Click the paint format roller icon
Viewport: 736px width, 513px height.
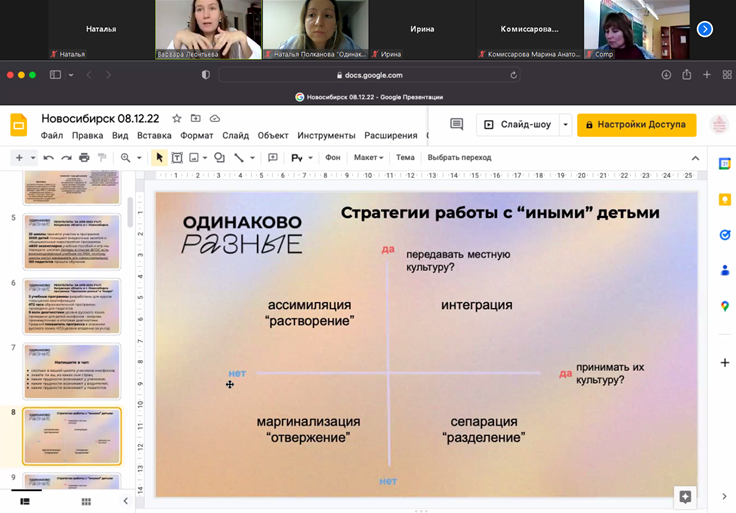point(102,158)
